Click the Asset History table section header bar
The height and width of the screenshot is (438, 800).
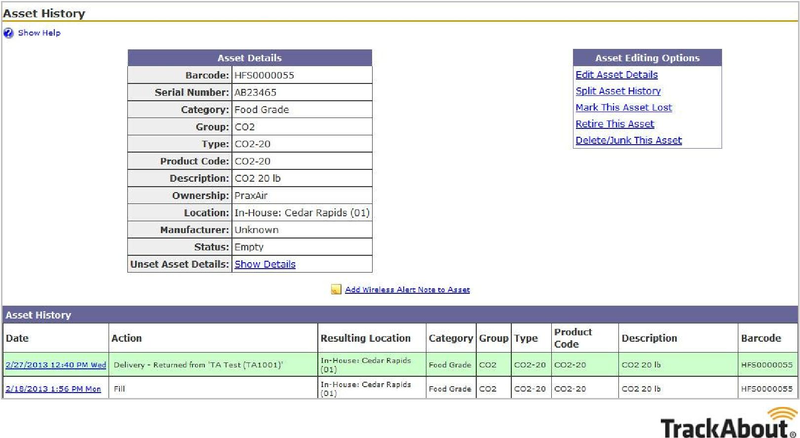point(400,315)
